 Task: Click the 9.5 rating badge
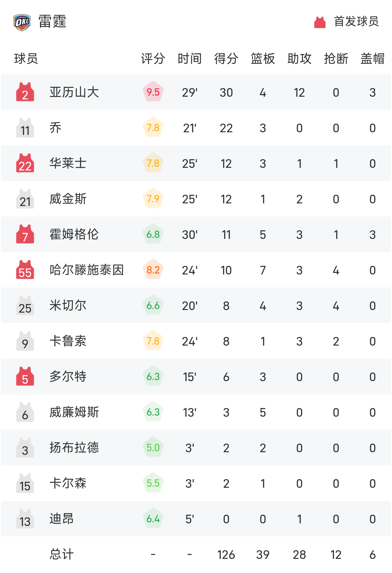coord(153,92)
